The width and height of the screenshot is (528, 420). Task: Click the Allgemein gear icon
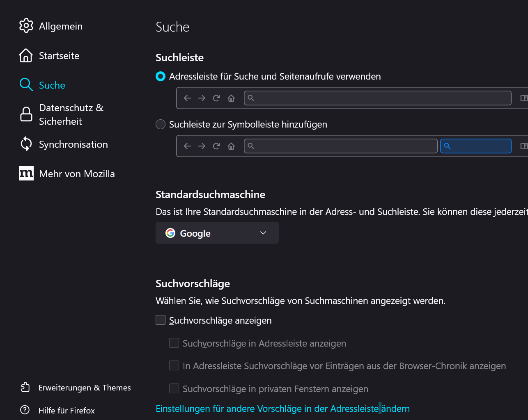(26, 26)
